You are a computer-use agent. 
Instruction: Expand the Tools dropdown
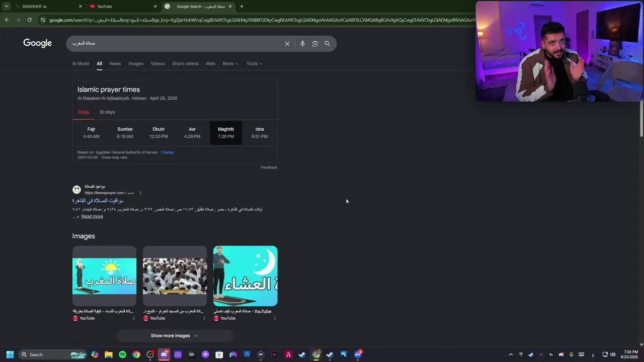pyautogui.click(x=254, y=63)
